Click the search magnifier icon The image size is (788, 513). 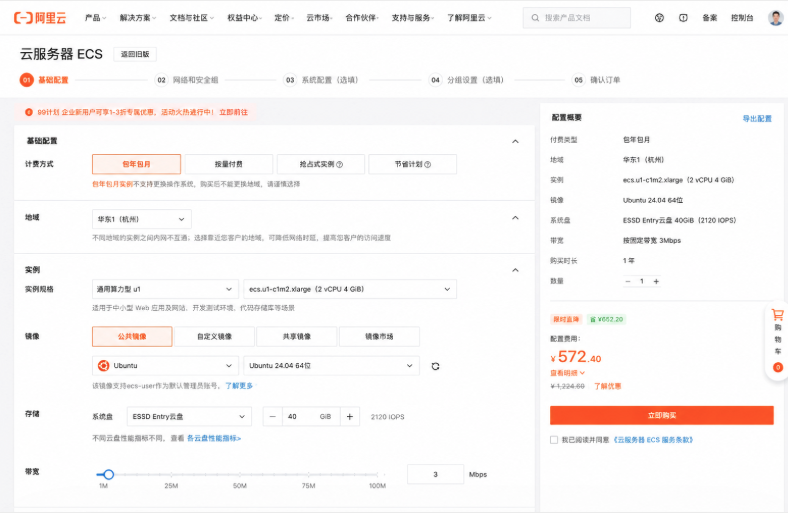tap(535, 18)
